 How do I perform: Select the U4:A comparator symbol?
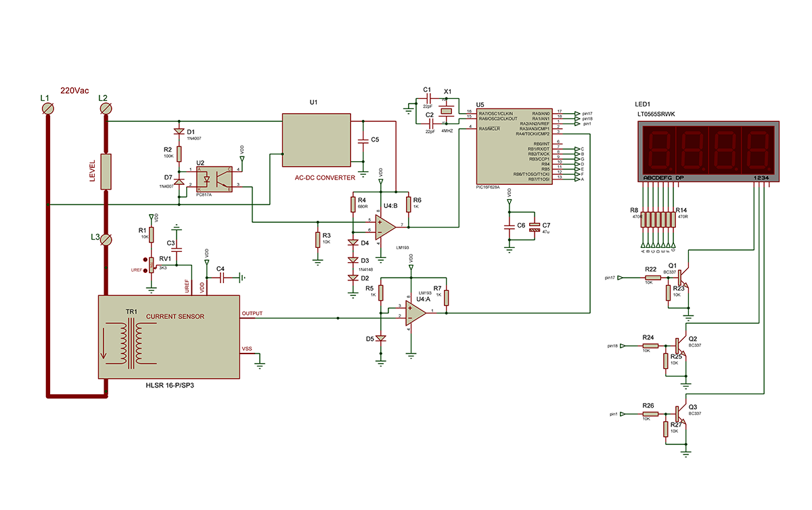click(415, 312)
